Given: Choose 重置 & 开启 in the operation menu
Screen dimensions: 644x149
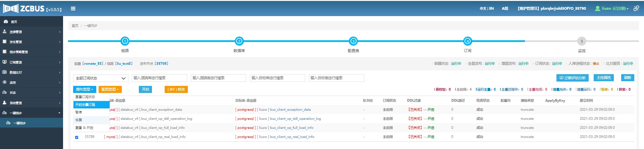Looking at the screenshot, I should click(84, 128).
